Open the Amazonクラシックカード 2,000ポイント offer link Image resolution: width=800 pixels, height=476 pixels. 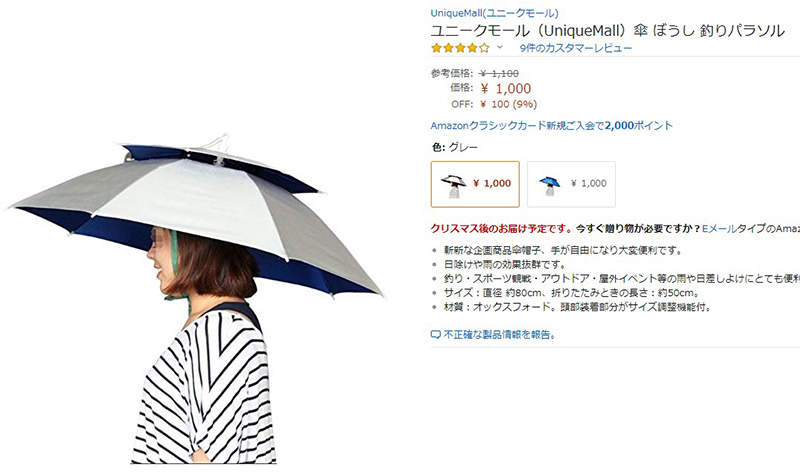[x=552, y=126]
